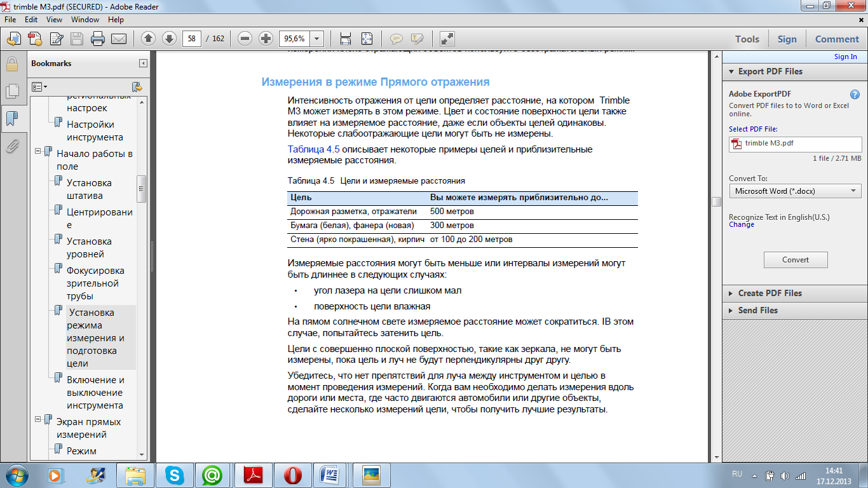Show hidden tray icons arrow
The width and height of the screenshot is (868, 488).
click(x=754, y=475)
